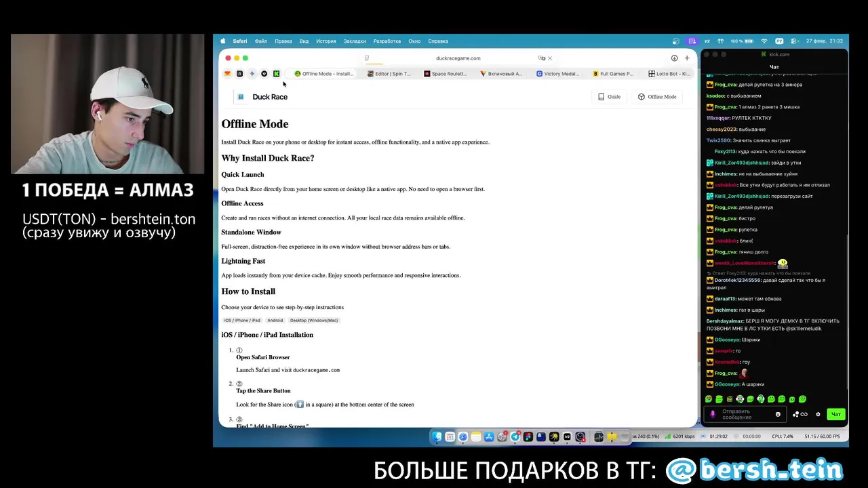Open Notes from the Dock

point(476,437)
